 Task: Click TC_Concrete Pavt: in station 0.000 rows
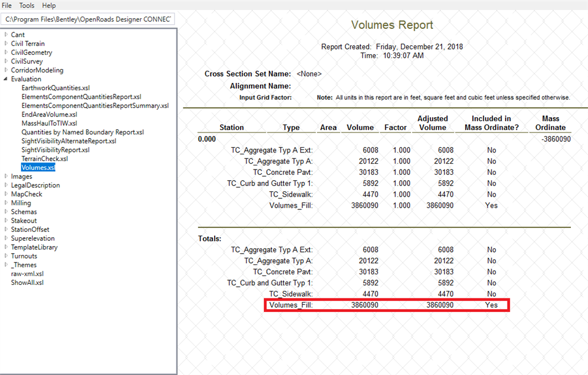pos(283,172)
